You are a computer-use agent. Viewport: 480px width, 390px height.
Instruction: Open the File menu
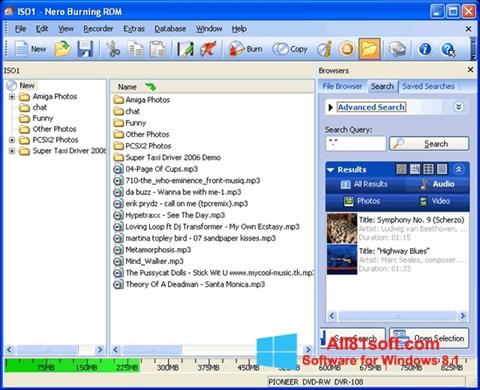point(20,29)
